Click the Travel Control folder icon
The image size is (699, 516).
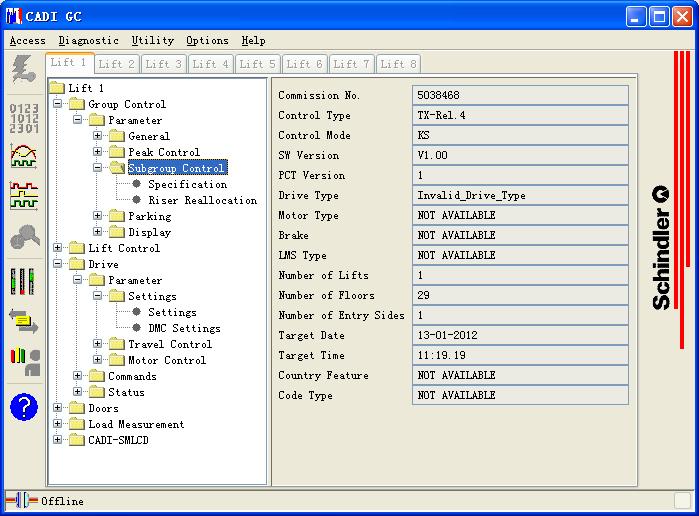[x=117, y=344]
